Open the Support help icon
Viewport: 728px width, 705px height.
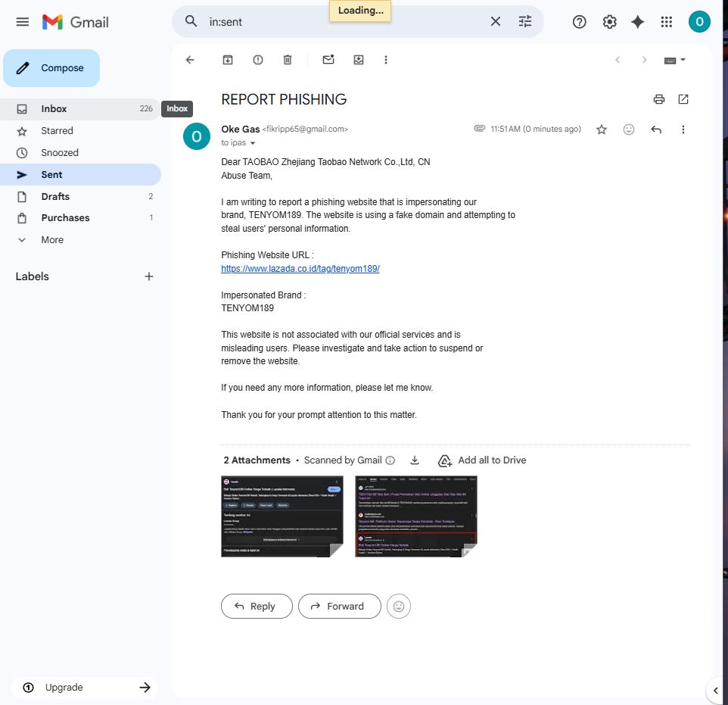[x=579, y=22]
